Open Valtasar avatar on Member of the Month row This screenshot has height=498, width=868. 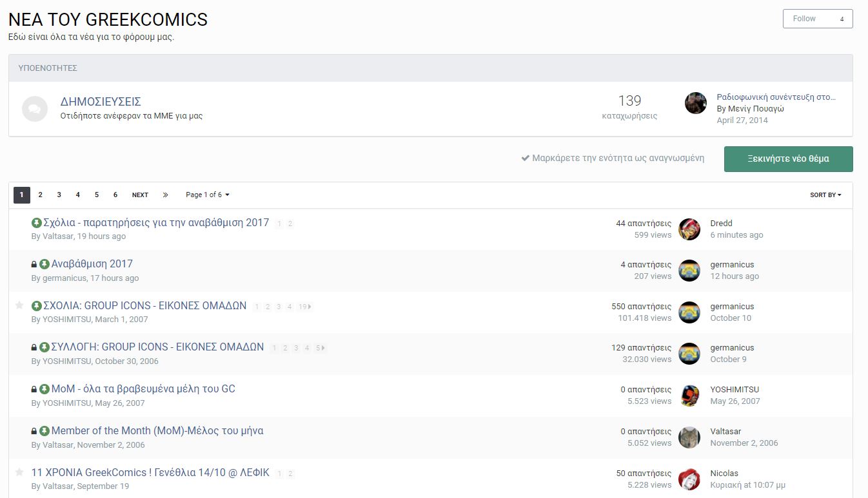pos(689,437)
